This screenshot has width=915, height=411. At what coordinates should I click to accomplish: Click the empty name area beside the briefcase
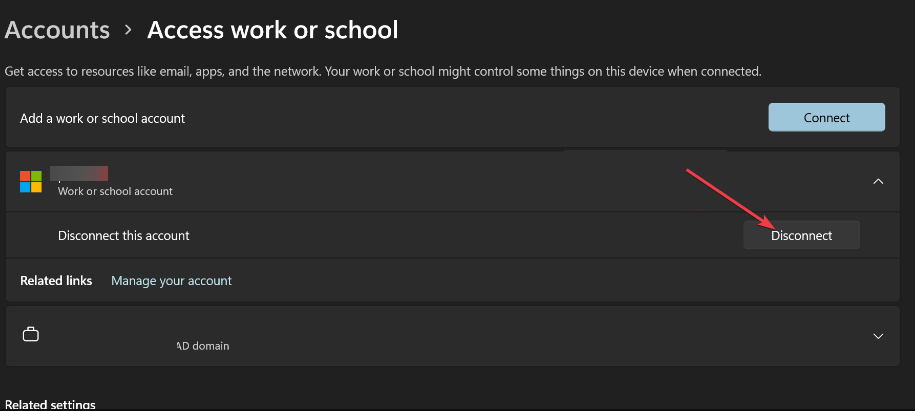coord(110,330)
